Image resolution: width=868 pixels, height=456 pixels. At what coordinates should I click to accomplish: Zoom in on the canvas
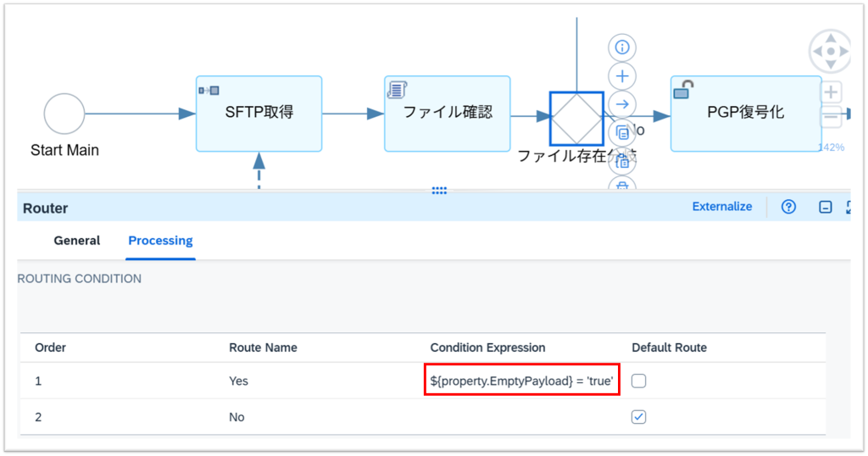(x=832, y=92)
